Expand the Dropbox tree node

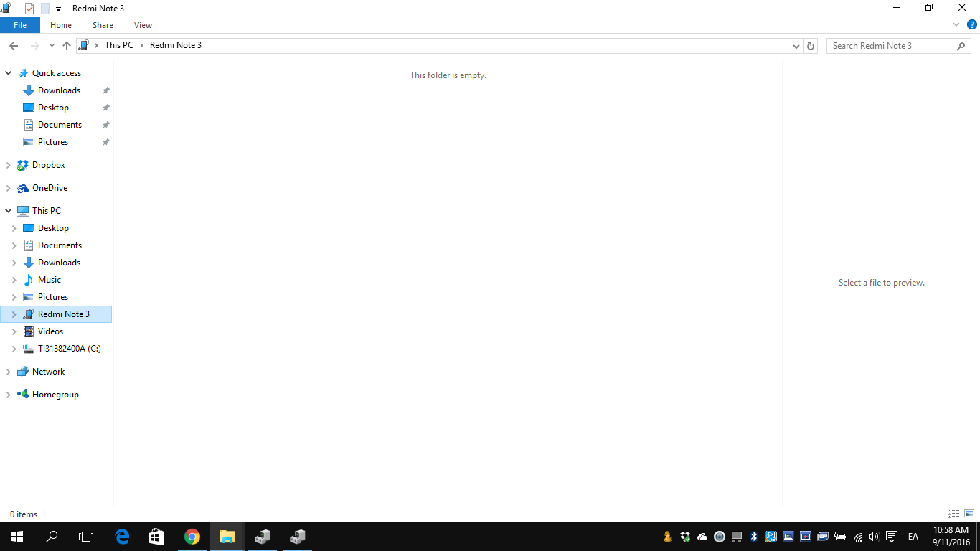tap(8, 165)
